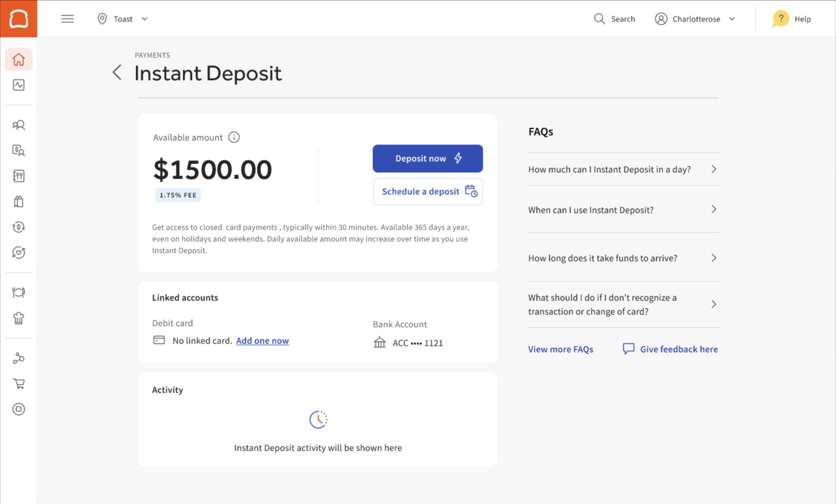Open Schedule a deposit
The height and width of the screenshot is (504, 836).
point(427,191)
